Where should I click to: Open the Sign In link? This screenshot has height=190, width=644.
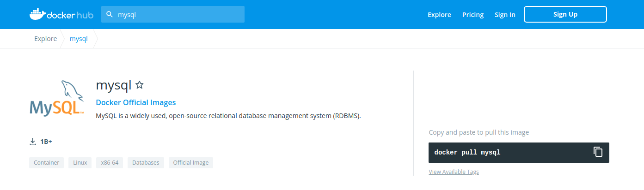[x=505, y=14]
